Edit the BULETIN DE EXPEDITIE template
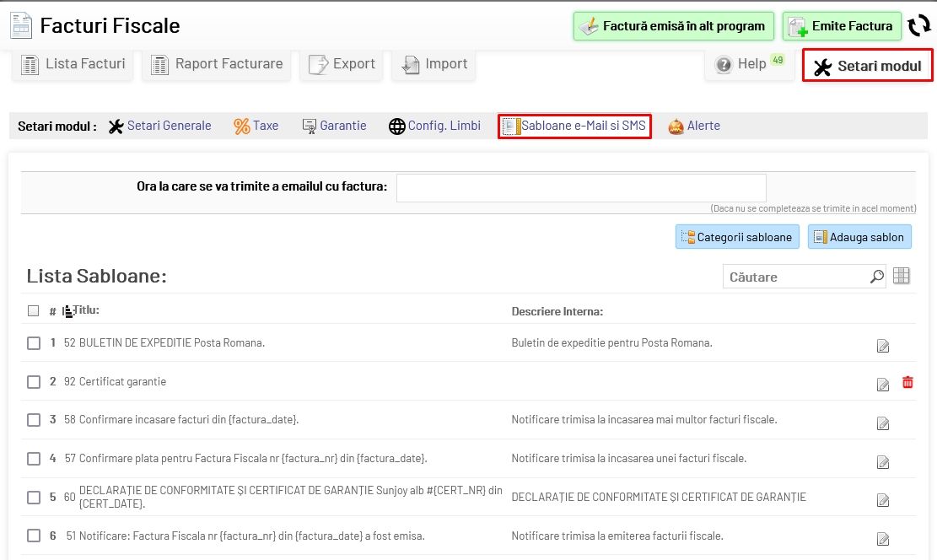The width and height of the screenshot is (937, 560). (x=883, y=346)
